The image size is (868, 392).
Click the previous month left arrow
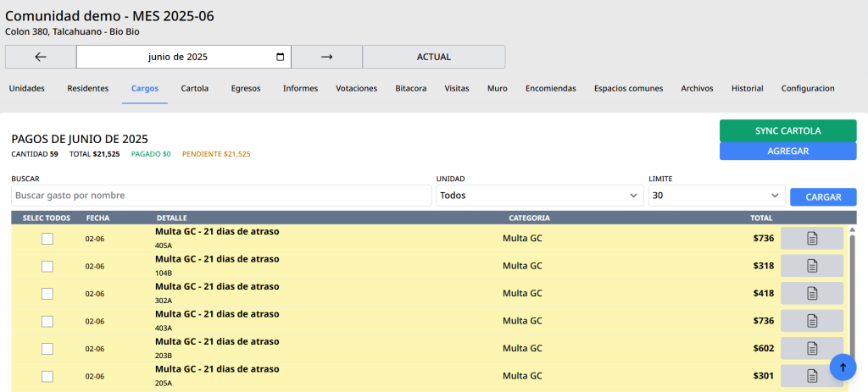41,57
